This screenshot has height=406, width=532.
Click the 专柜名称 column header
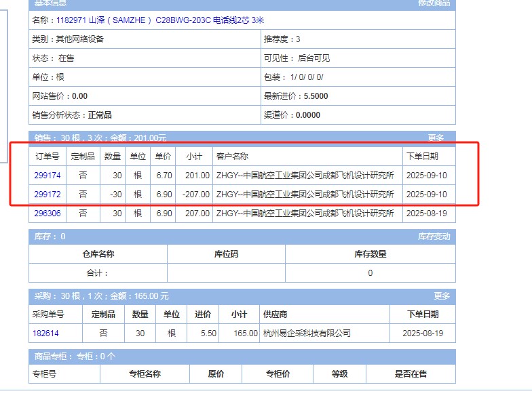(x=145, y=374)
